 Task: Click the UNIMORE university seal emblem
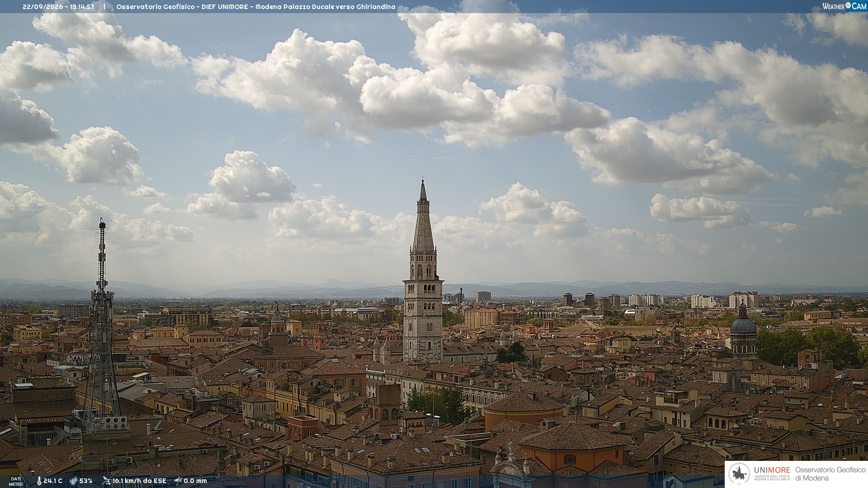tap(739, 474)
